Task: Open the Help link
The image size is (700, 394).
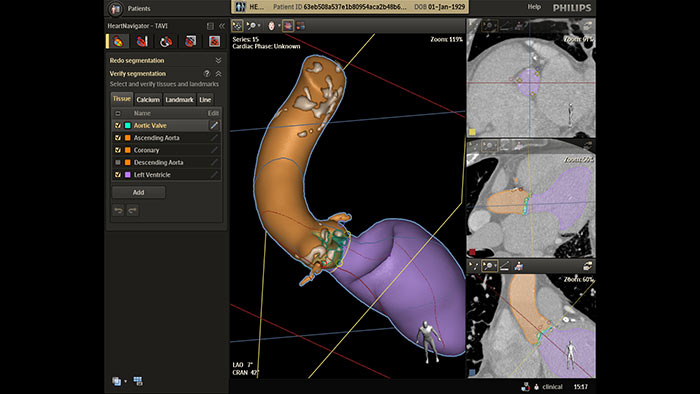Action: (534, 7)
